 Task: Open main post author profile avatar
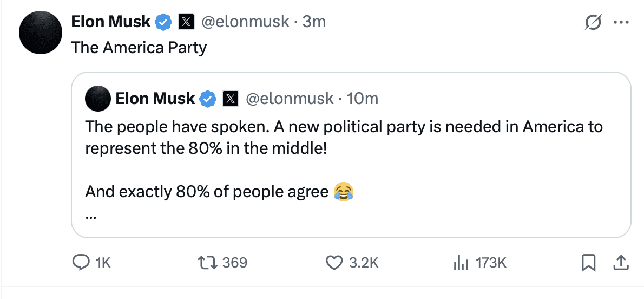(40, 33)
